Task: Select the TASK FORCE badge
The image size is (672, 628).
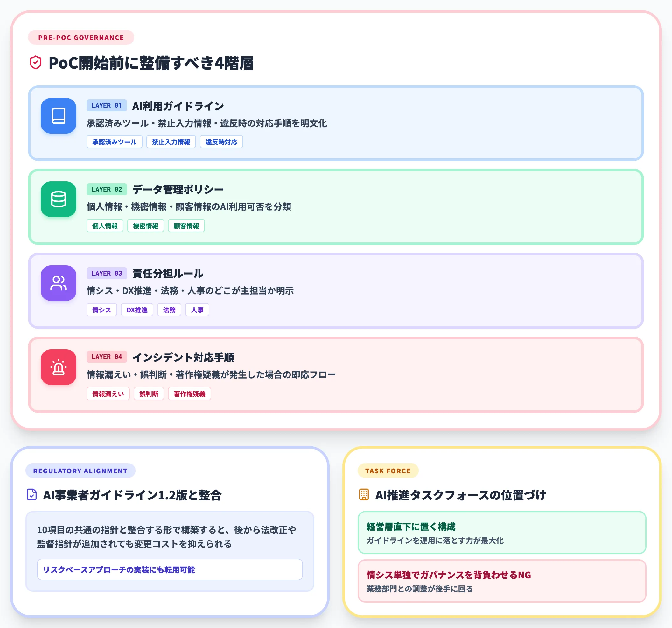Action: tap(388, 471)
